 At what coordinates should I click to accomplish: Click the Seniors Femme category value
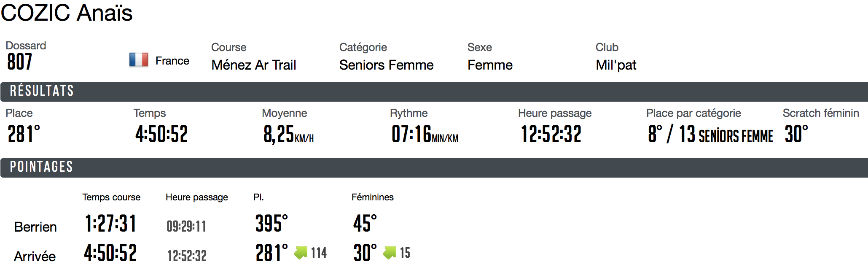386,65
